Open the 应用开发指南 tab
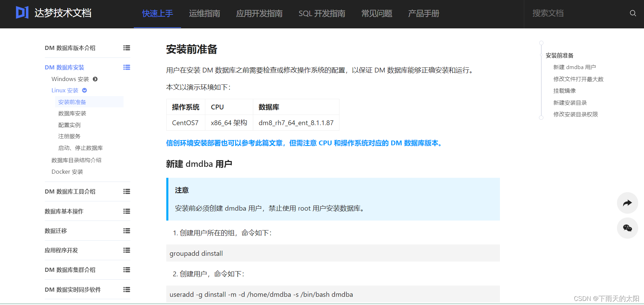Viewport: 644px width, 305px height. click(259, 14)
